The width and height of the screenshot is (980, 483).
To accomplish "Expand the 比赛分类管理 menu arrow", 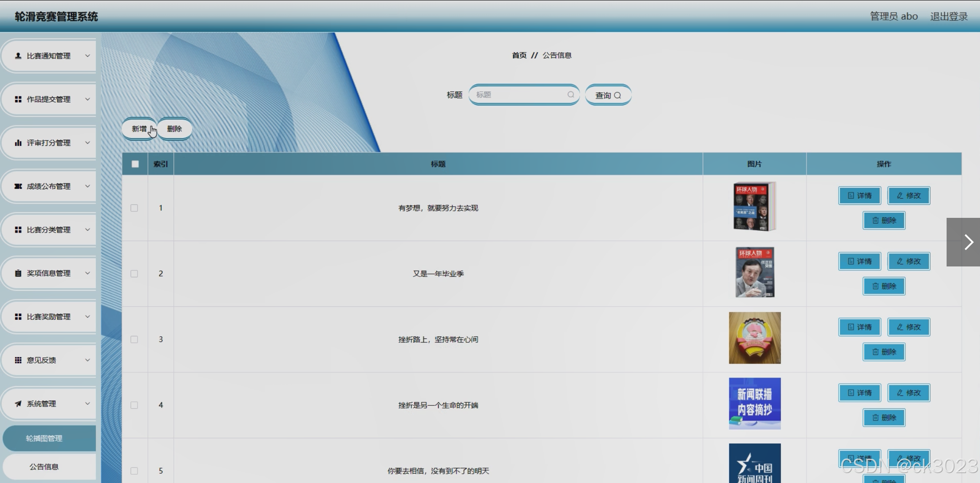I will (87, 230).
